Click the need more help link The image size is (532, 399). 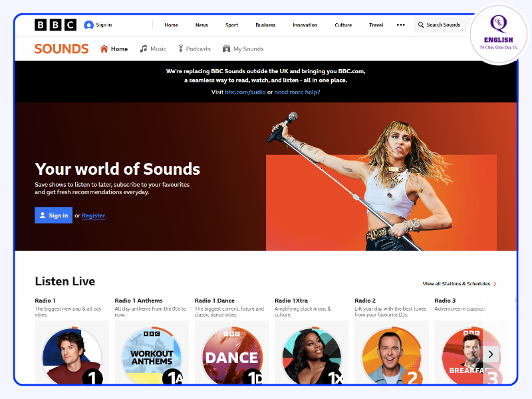tap(297, 92)
